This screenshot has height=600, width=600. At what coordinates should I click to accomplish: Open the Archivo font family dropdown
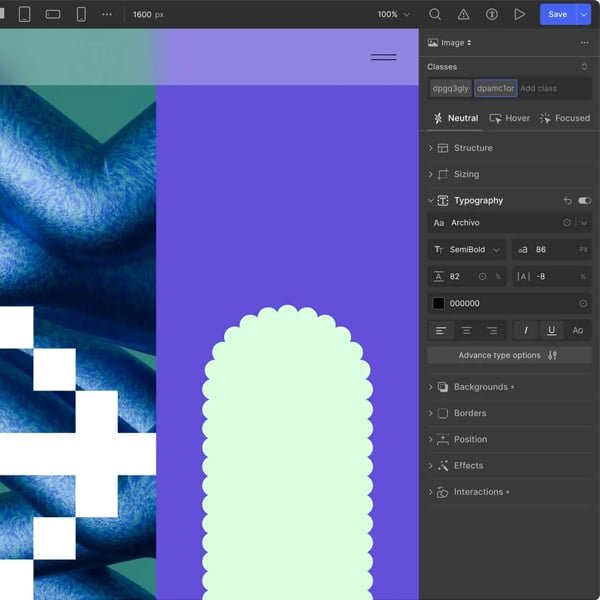[x=584, y=223]
